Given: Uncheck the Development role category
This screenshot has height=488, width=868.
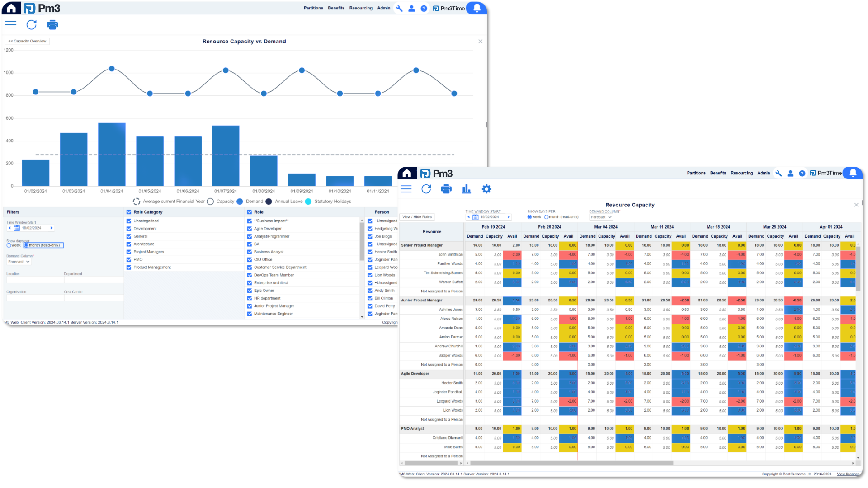Looking at the screenshot, I should click(x=129, y=229).
